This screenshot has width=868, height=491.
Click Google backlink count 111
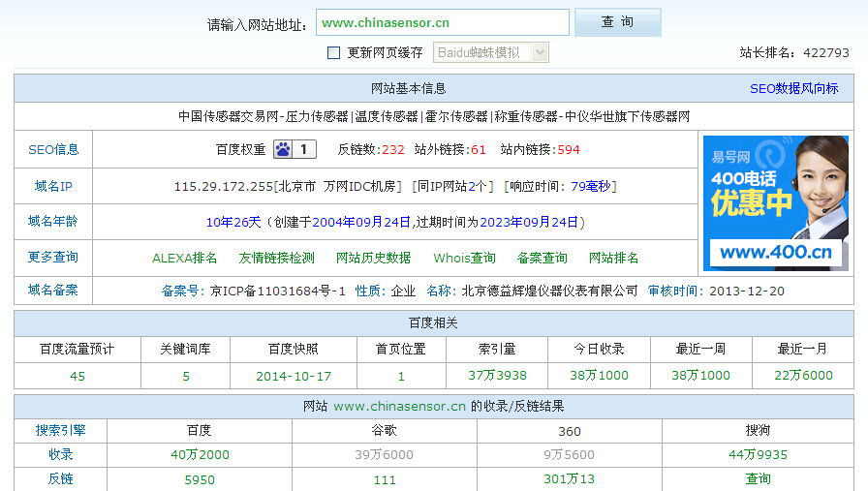click(x=385, y=480)
